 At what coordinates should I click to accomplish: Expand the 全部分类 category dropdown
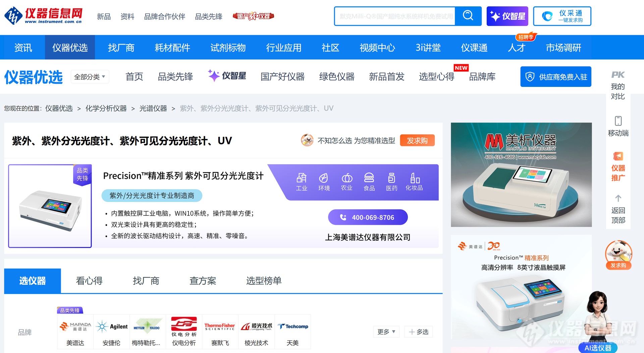point(90,77)
